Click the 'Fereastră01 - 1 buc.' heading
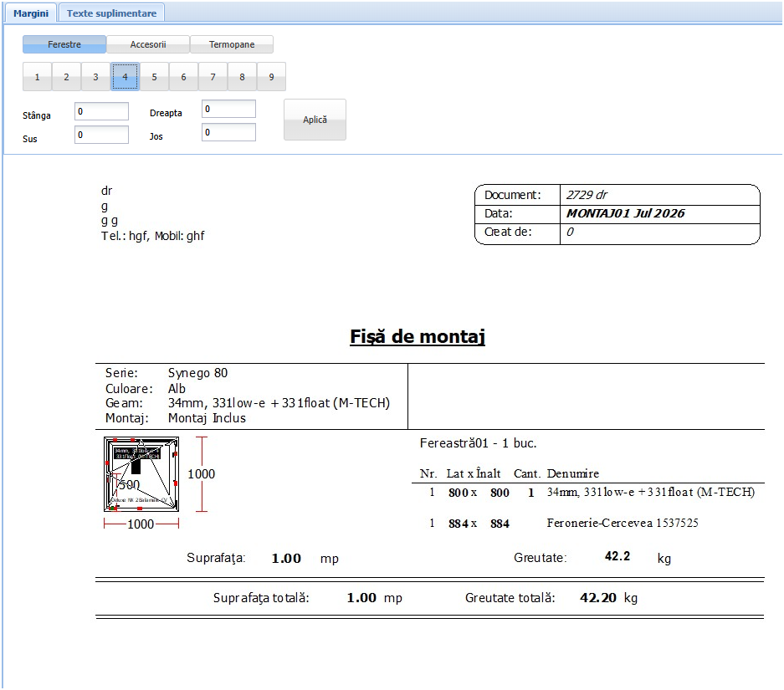Viewport: 784px width, 690px height. click(x=478, y=443)
